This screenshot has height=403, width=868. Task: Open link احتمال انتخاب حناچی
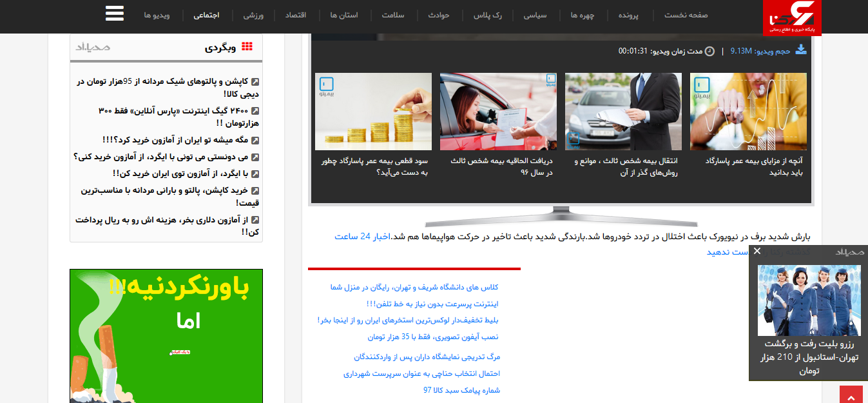click(x=421, y=373)
